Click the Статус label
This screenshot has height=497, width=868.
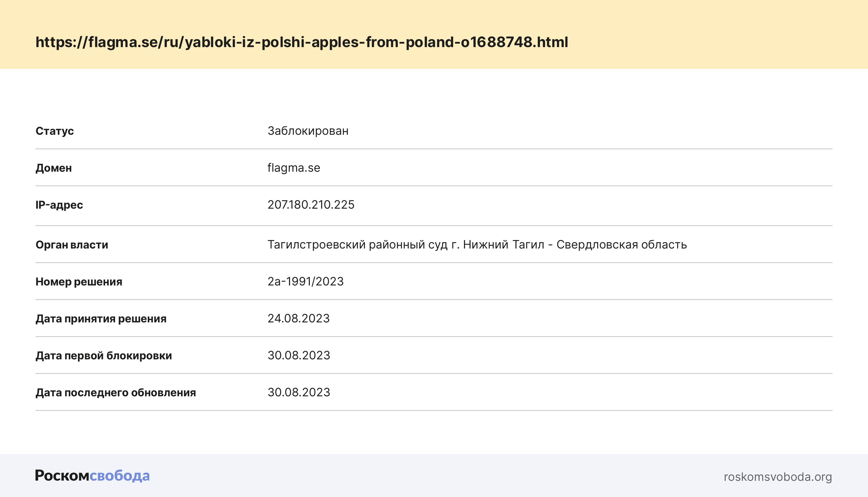click(55, 131)
